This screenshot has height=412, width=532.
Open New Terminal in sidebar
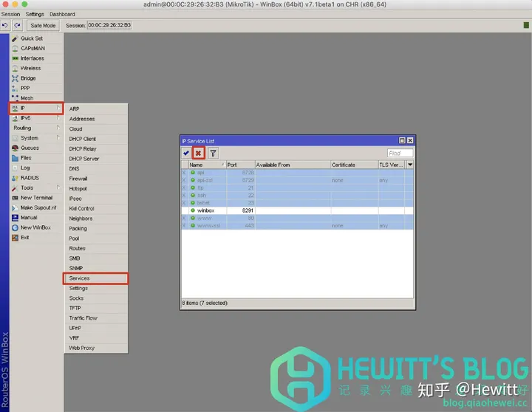tap(36, 198)
